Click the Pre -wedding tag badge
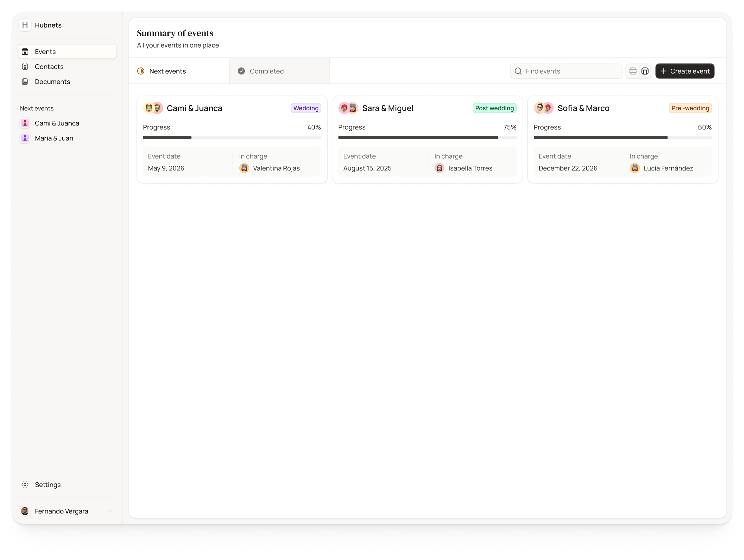Viewport: 744px width, 560px height. click(x=690, y=108)
